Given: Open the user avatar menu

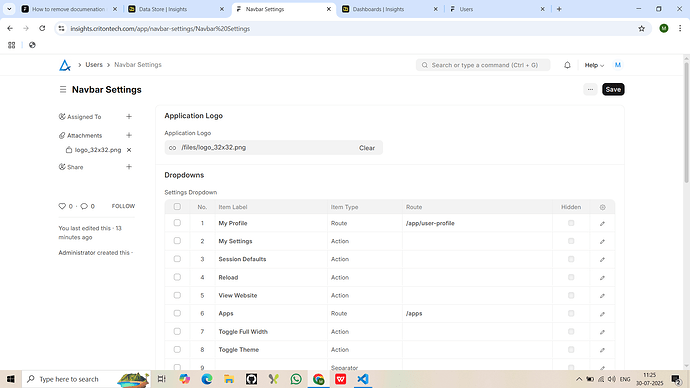Looking at the screenshot, I should 618,65.
